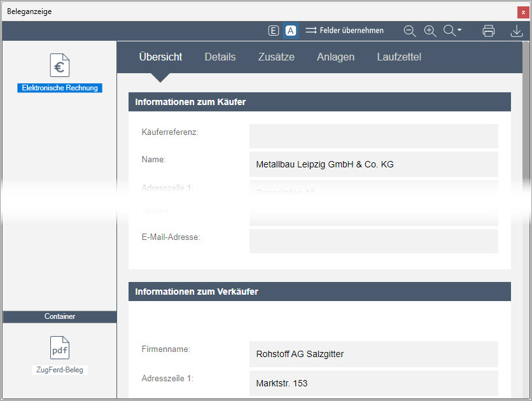The image size is (532, 401).
Task: Click the Elektronische Rechnung label
Action: (60, 88)
